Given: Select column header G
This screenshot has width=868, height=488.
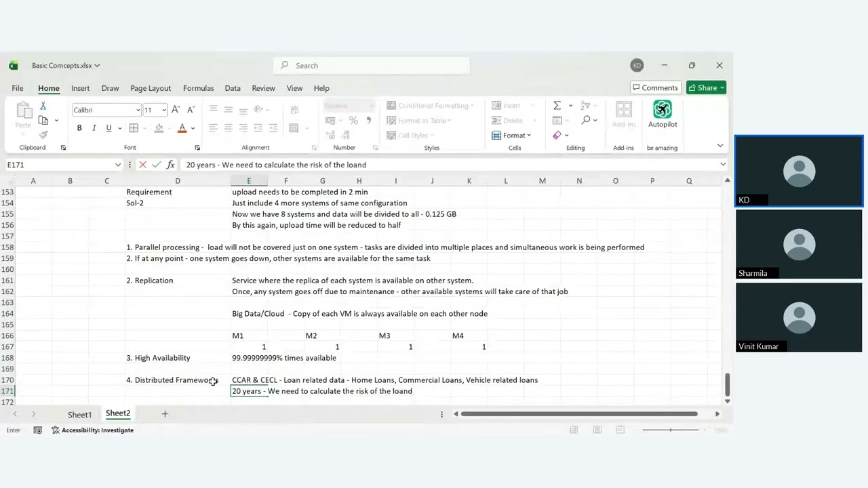Looking at the screenshot, I should click(x=322, y=181).
